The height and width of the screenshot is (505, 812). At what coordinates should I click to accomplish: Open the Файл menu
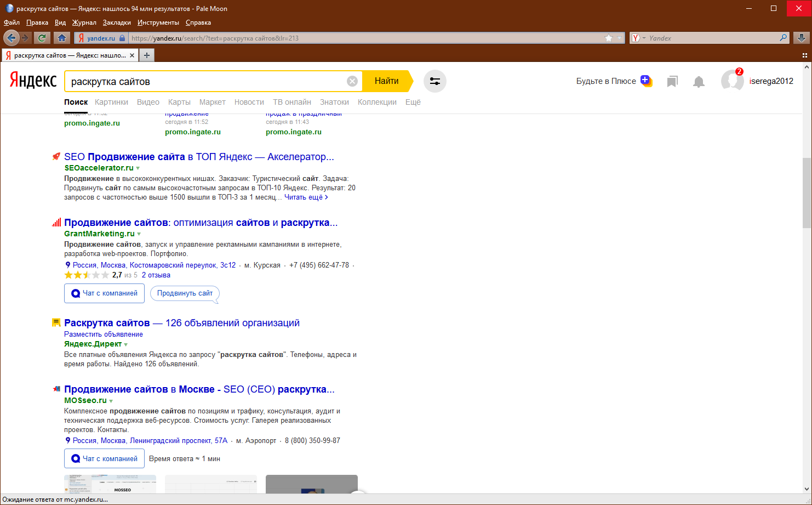pos(12,22)
